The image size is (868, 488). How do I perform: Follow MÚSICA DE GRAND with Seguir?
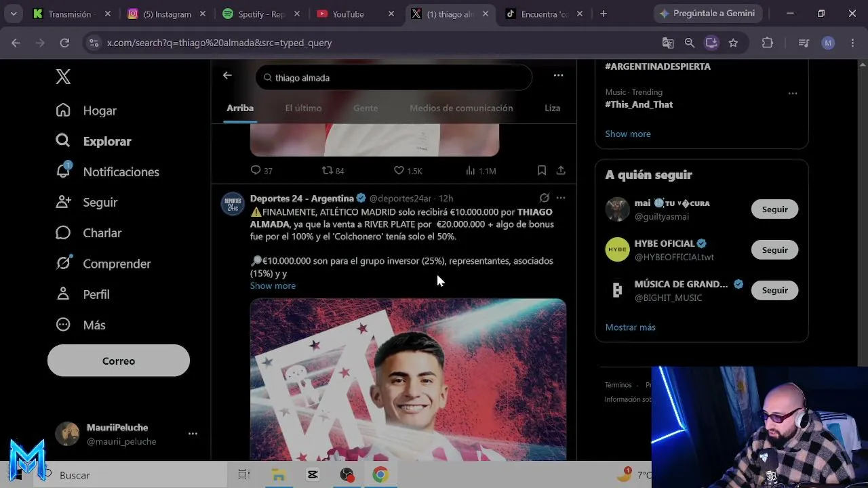[x=774, y=290]
